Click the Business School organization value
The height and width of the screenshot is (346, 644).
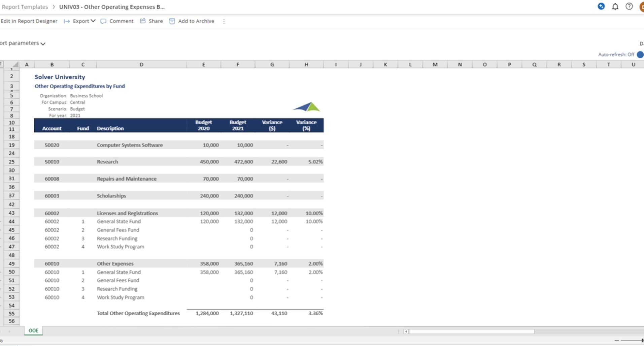point(87,96)
